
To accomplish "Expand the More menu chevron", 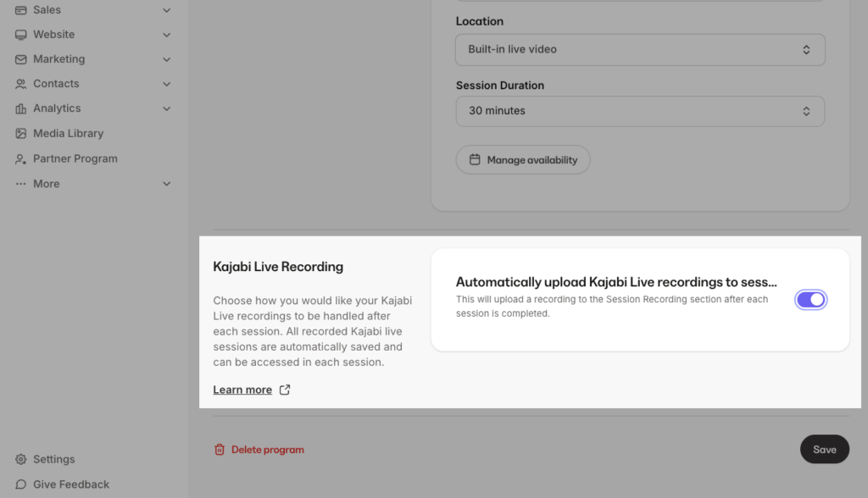I will [x=167, y=184].
